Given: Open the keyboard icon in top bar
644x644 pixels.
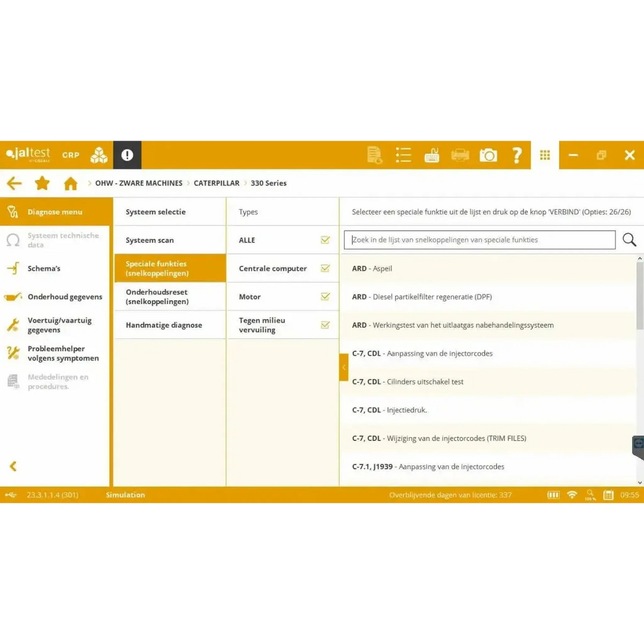Looking at the screenshot, I should coord(432,155).
